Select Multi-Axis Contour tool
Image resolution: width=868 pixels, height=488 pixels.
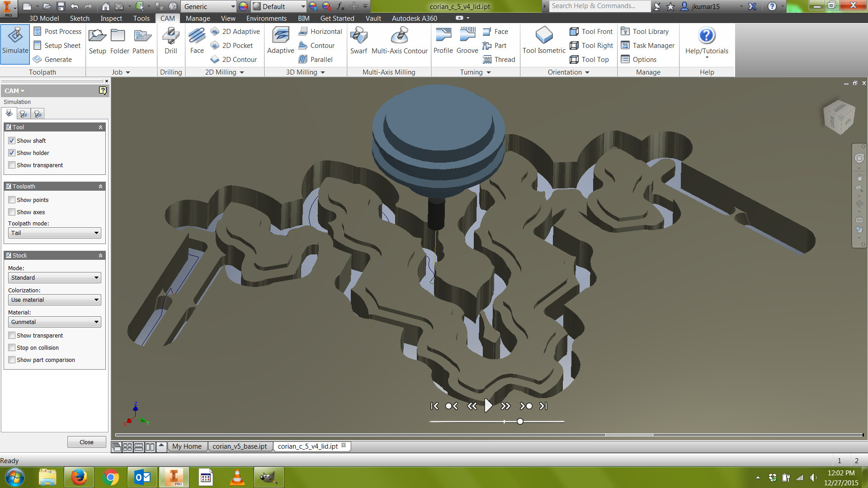pyautogui.click(x=400, y=41)
